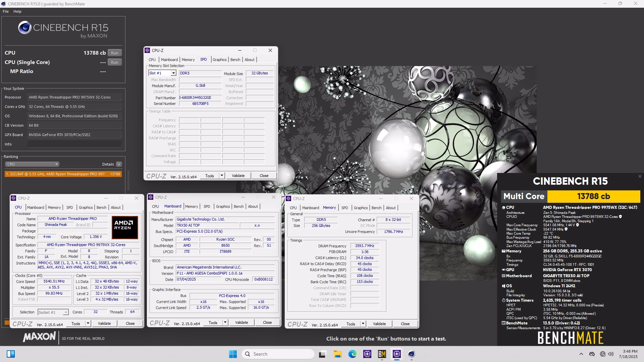Open the Socket #1 selection dropdown
Viewport: 644px width, 362px height.
pyautogui.click(x=53, y=312)
